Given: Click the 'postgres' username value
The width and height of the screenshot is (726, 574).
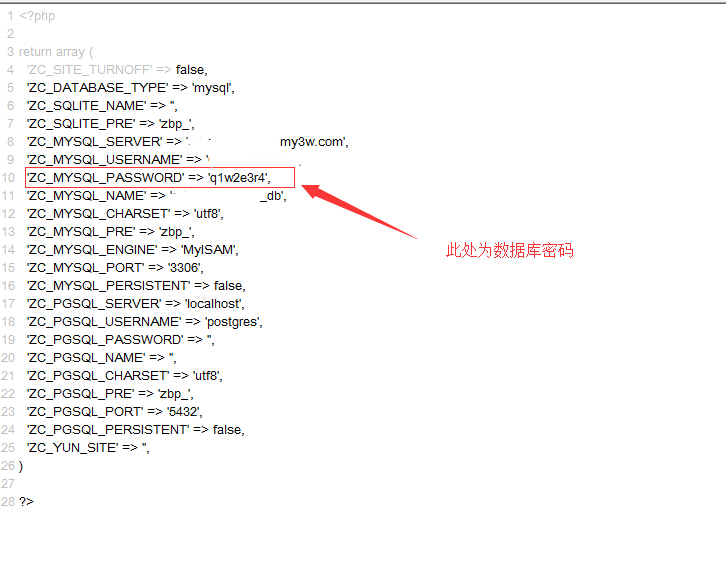Looking at the screenshot, I should [233, 322].
